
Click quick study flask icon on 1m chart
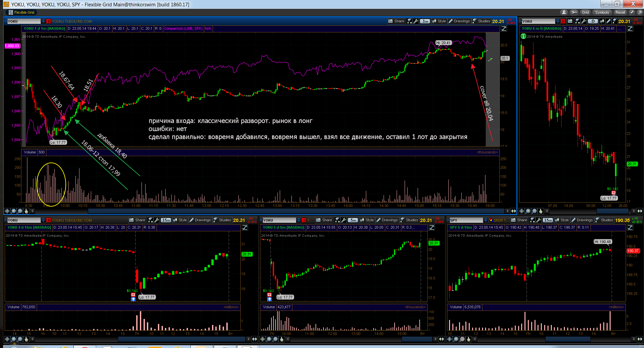[410, 21]
